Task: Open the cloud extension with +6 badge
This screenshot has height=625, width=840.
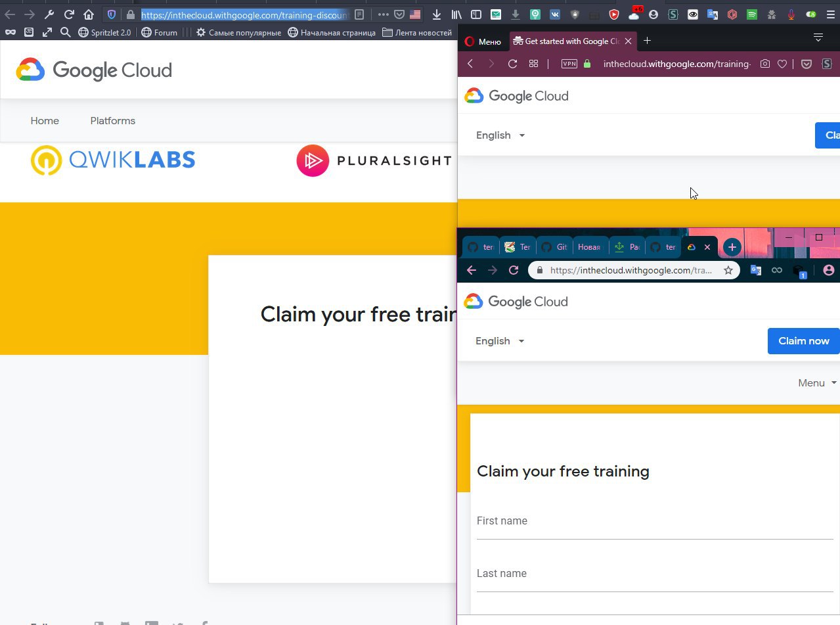Action: [x=634, y=13]
